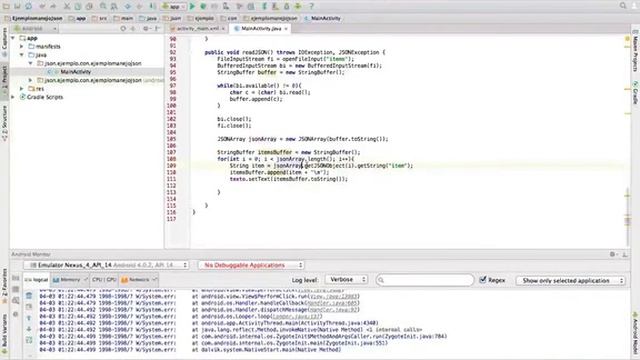This screenshot has width=640, height=360.
Task: Open the Build Variants side panel
Action: [x=4, y=334]
